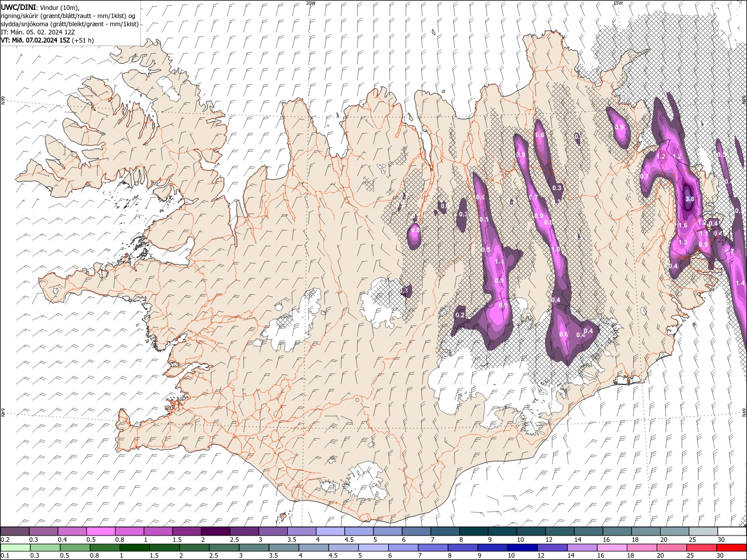747x560 pixels.
Task: Click the '(+51 h)' forecast offset text
Action: click(83, 40)
